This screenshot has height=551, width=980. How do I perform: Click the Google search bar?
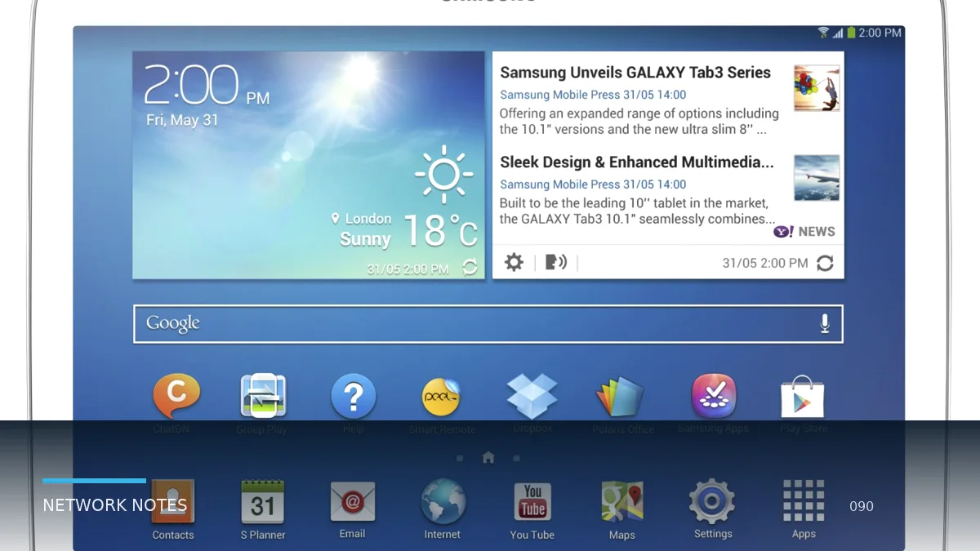coord(488,324)
